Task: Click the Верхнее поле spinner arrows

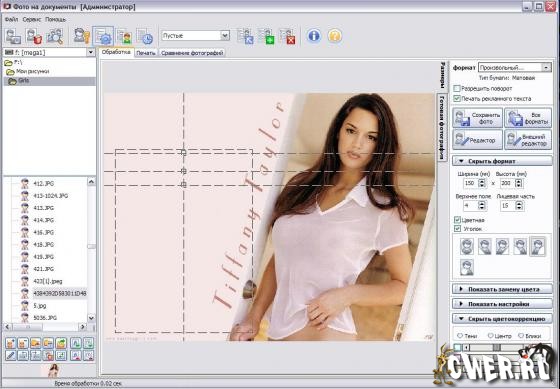Action: [482, 206]
